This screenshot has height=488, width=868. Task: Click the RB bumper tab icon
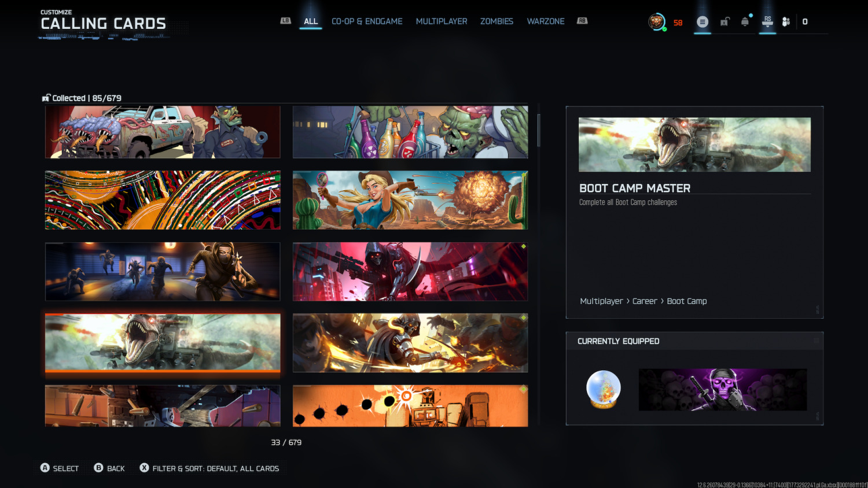pos(582,21)
